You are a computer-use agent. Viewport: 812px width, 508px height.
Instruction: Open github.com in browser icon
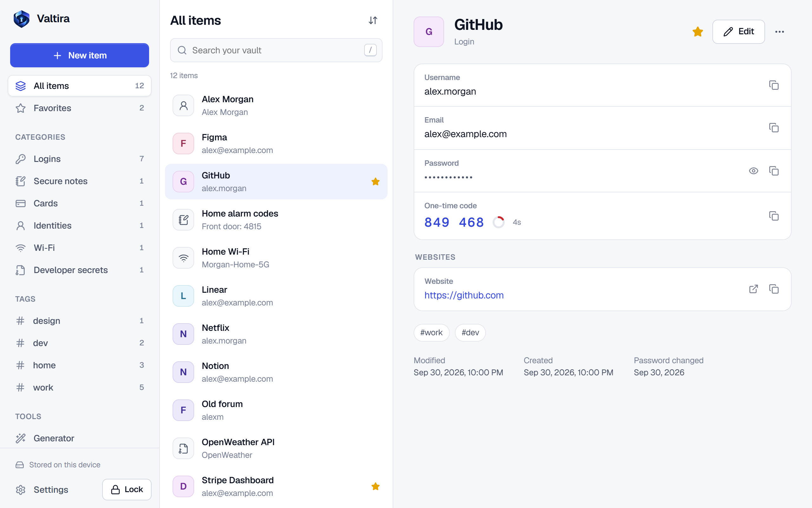pyautogui.click(x=753, y=289)
